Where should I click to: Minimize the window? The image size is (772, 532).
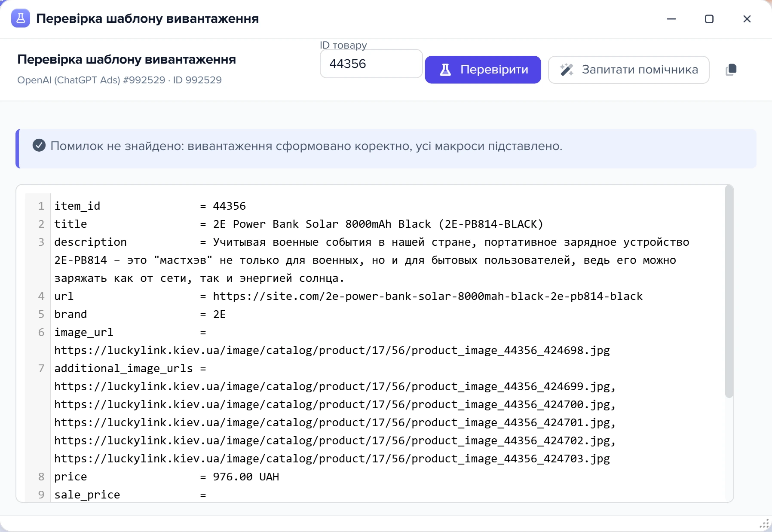click(x=671, y=19)
